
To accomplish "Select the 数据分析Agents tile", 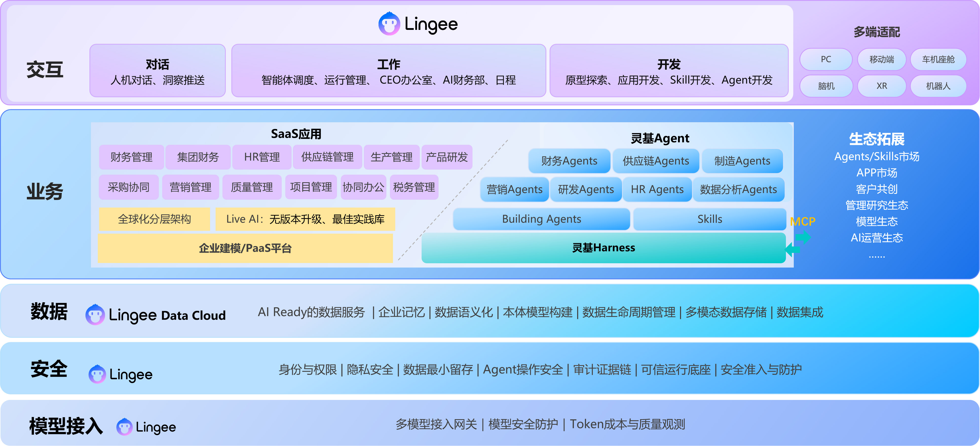I will 739,189.
